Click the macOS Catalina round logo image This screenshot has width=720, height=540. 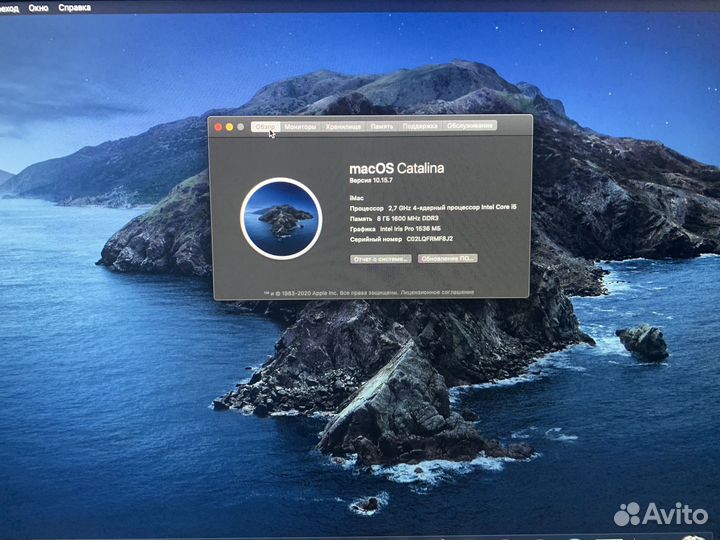[281, 219]
